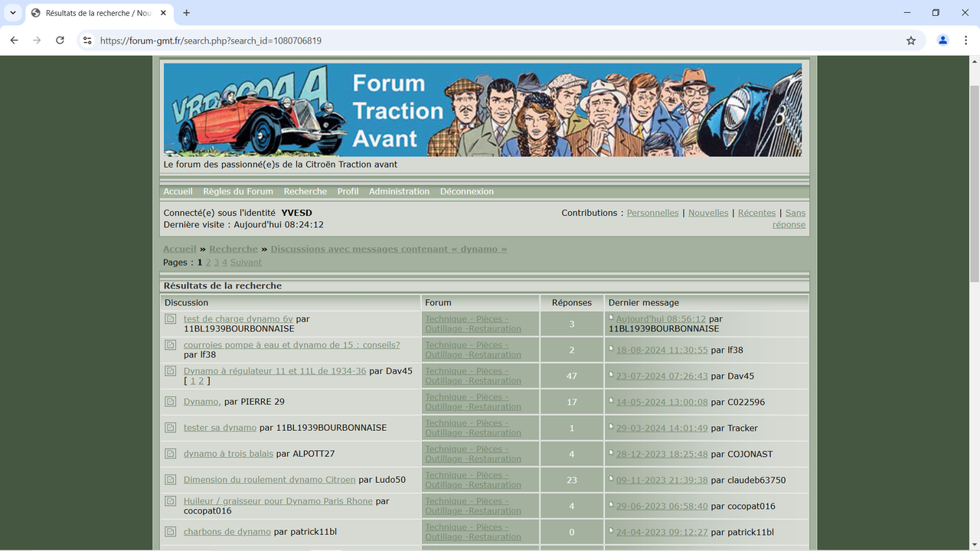Close the Résultats de la recherche tab
This screenshot has width=980, height=551.
tap(163, 13)
